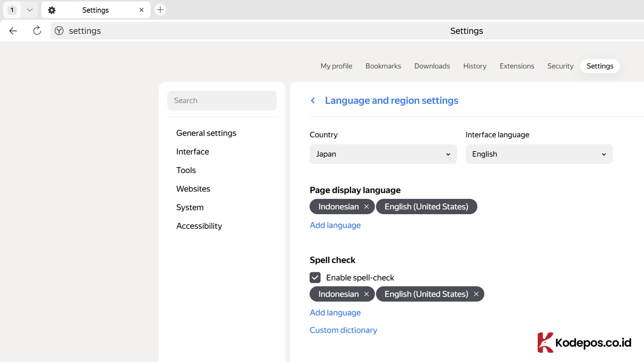Open the Country dropdown showing Japan
This screenshot has width=644, height=362.
(383, 154)
